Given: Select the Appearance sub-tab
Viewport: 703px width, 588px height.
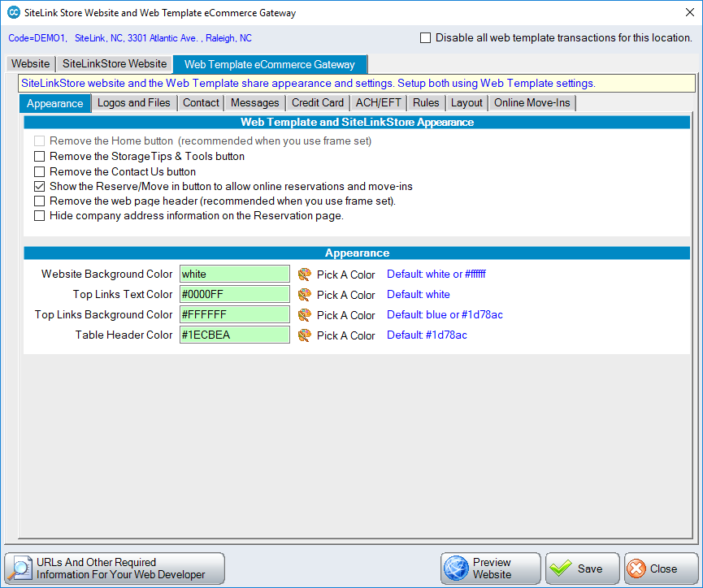Looking at the screenshot, I should [x=55, y=103].
